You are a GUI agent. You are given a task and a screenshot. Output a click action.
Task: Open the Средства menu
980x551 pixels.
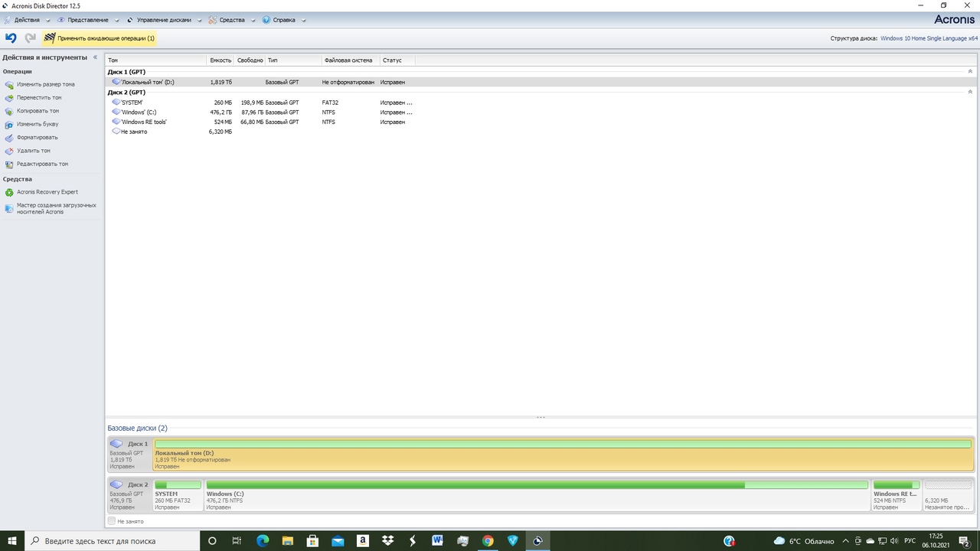[232, 20]
